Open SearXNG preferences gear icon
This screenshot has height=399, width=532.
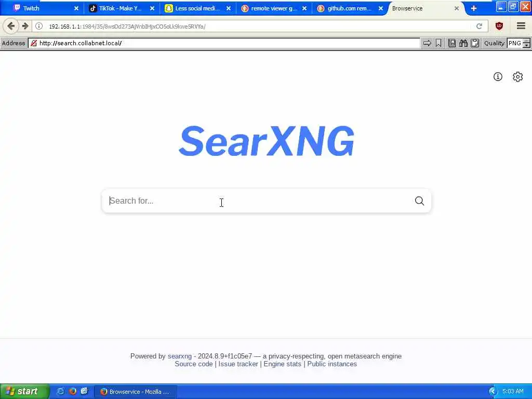click(518, 77)
